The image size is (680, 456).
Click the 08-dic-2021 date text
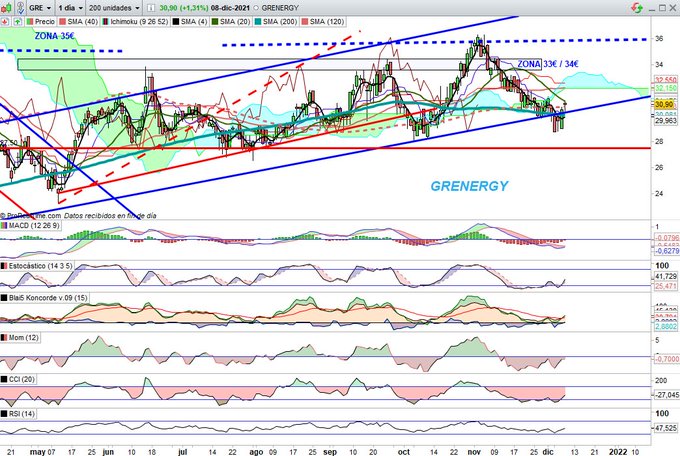click(x=230, y=8)
